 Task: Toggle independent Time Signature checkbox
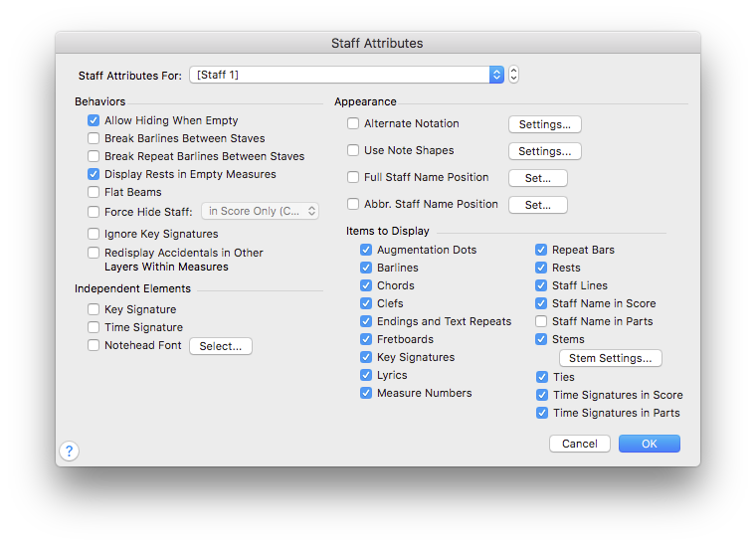tap(94, 327)
